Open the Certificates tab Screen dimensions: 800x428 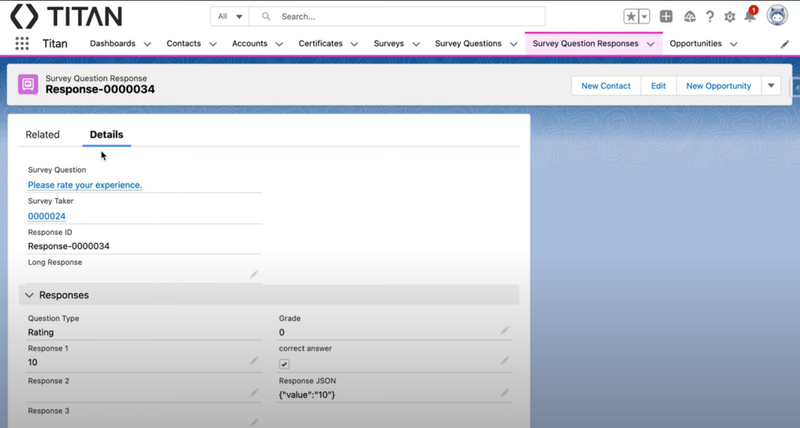pyautogui.click(x=320, y=43)
